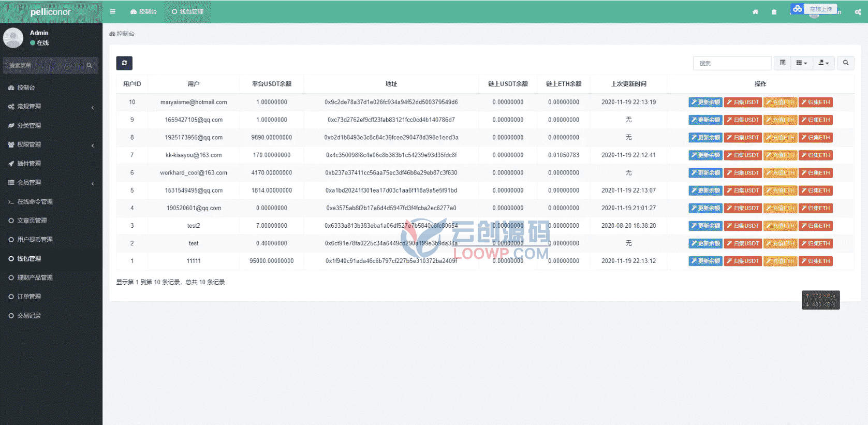Click the trash clear-cache icon in top bar
The height and width of the screenshot is (425, 868).
point(774,12)
